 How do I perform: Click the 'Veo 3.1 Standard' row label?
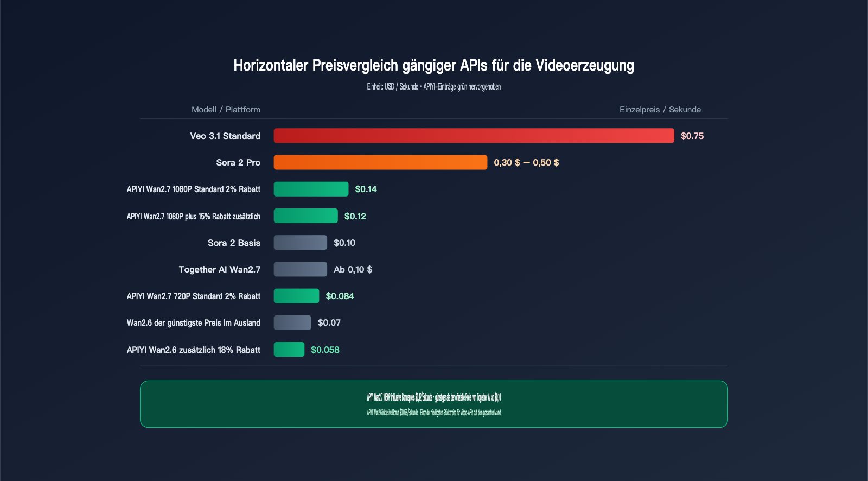point(225,136)
